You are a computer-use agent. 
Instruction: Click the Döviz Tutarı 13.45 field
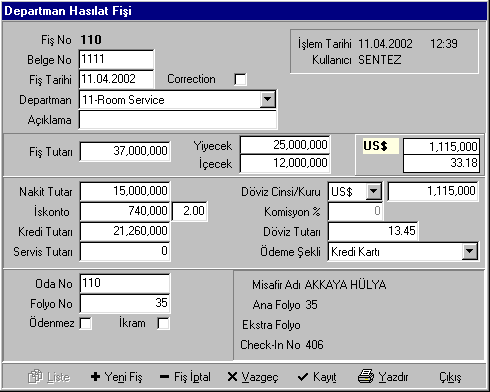373,231
